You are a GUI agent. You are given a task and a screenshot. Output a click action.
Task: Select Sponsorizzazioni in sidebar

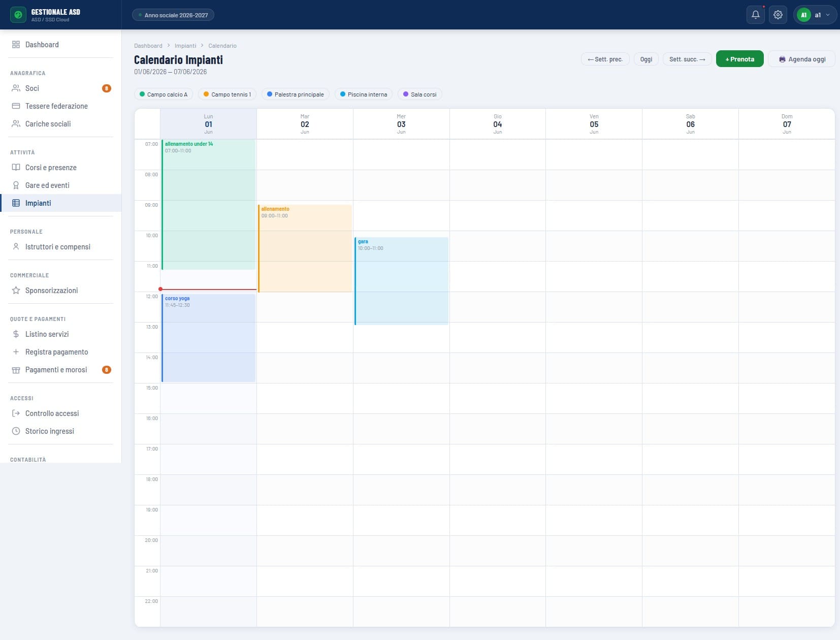point(61,291)
